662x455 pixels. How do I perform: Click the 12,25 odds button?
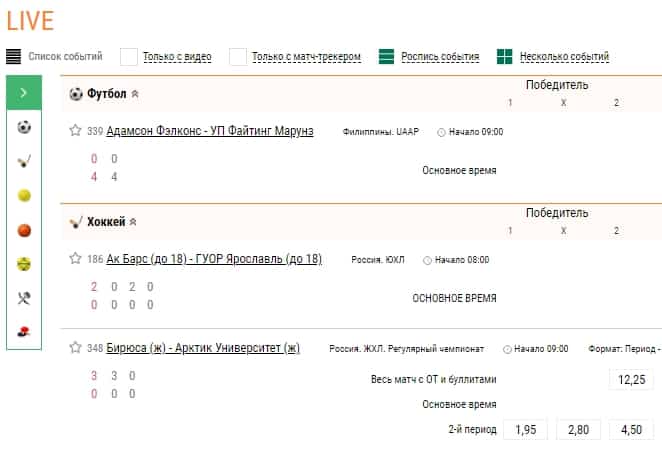tap(631, 380)
